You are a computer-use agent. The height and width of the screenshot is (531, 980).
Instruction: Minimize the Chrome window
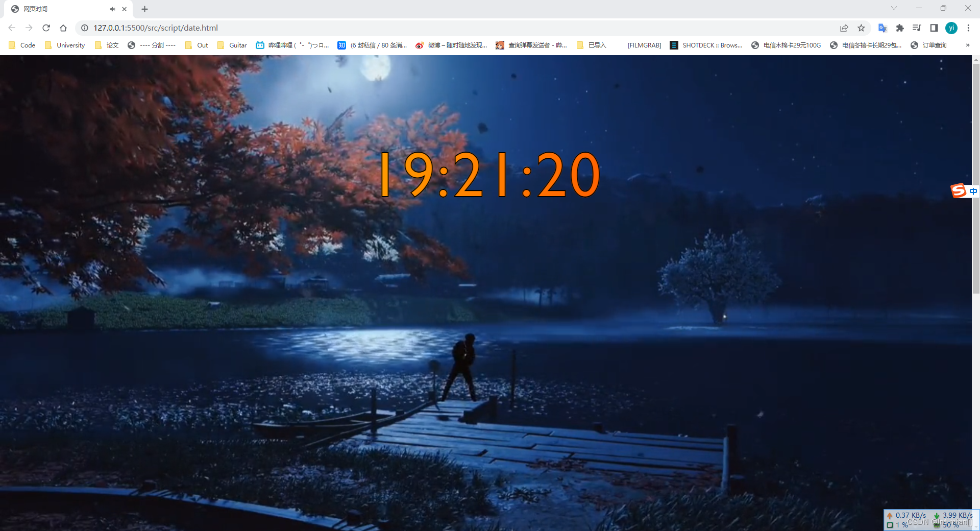point(919,8)
